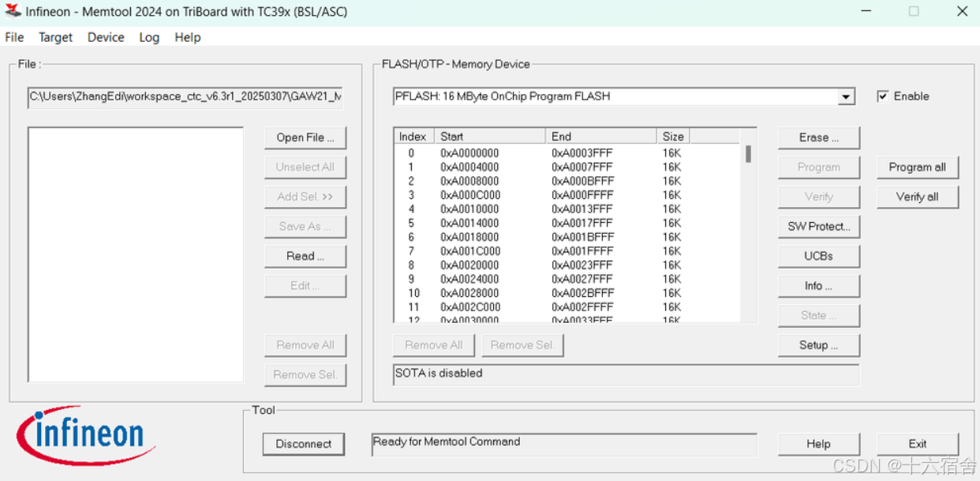Select sector row 9 at 0xA0024000

click(567, 279)
